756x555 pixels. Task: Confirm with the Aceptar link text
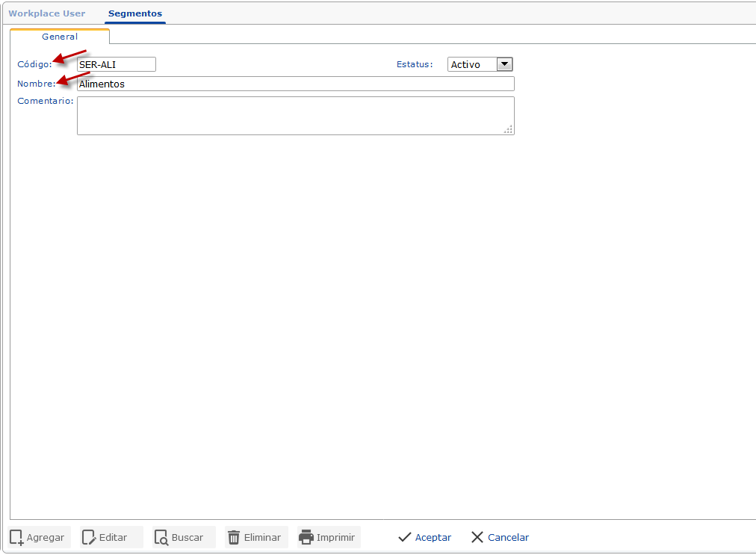[x=433, y=537]
